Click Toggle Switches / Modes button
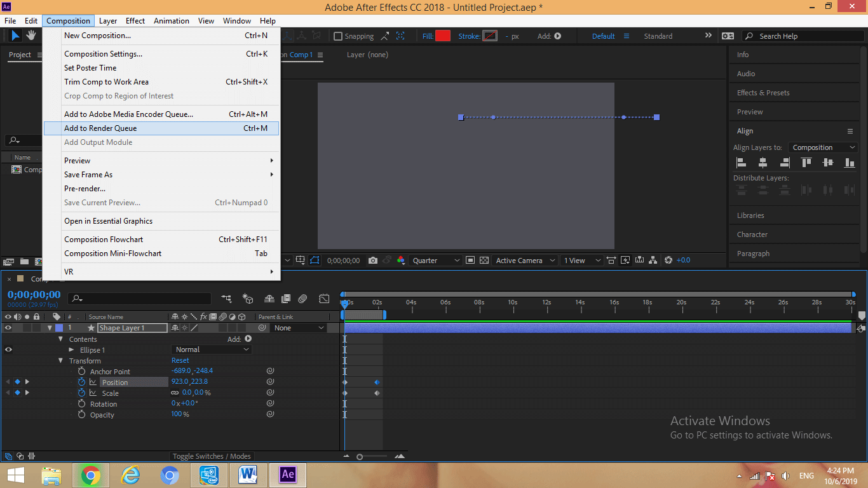Screen dimensions: 868x488 212,456
